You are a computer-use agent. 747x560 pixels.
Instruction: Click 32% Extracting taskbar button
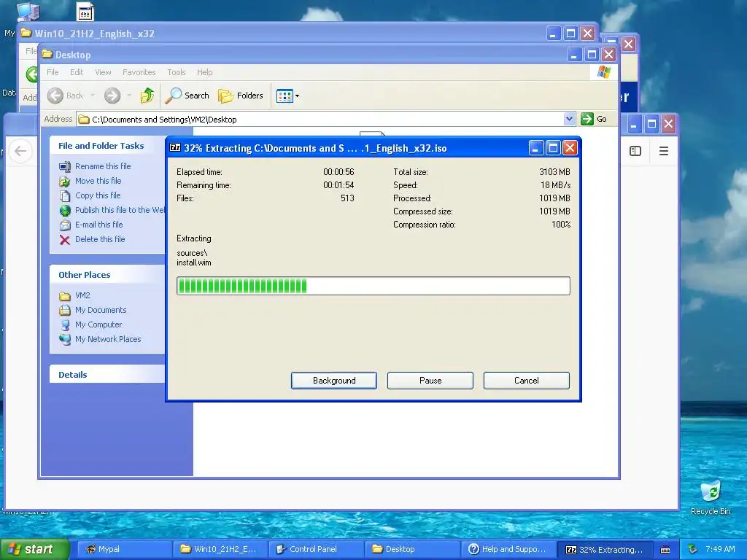click(x=605, y=549)
